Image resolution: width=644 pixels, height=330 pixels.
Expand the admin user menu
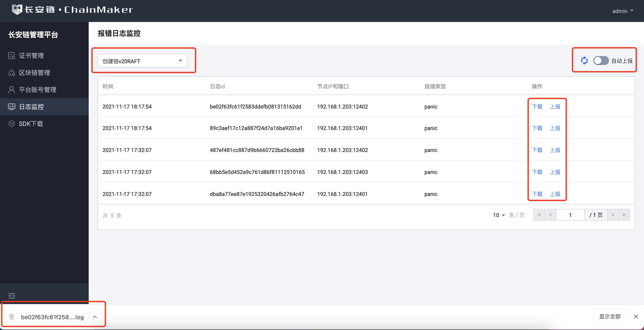[x=623, y=11]
